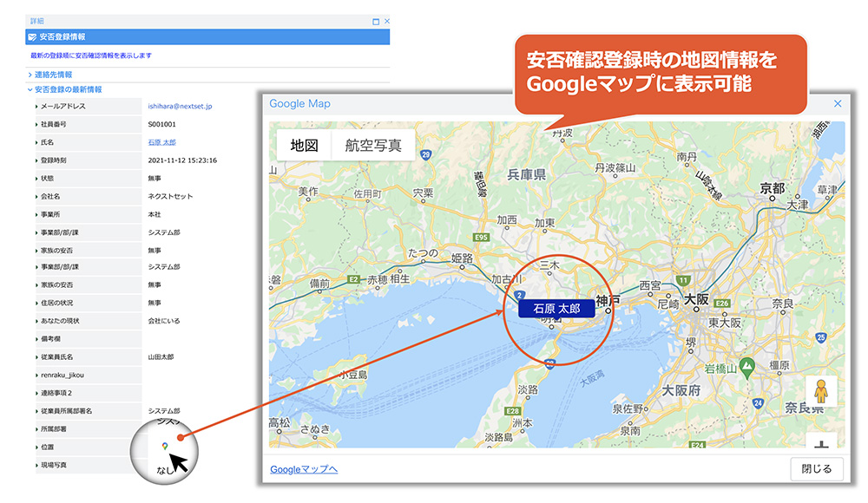Click the 兵庫県 prefecture label on map
The image size is (868, 503).
pos(527,175)
